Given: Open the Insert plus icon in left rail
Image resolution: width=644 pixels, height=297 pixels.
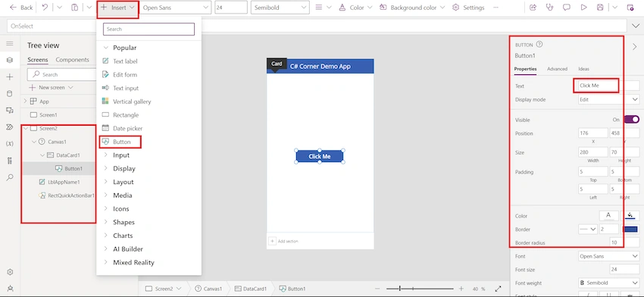Looking at the screenshot, I should (10, 77).
